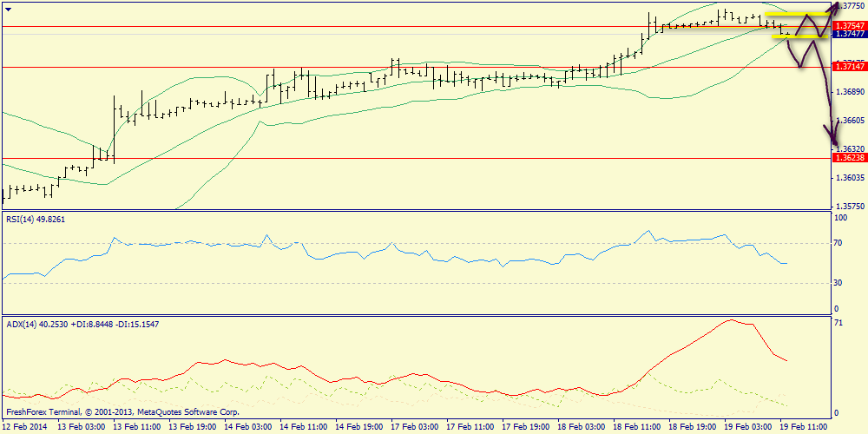Click the 19 Feb 11:00 time label
Viewport: 868px width, 434px height.
pos(802,428)
